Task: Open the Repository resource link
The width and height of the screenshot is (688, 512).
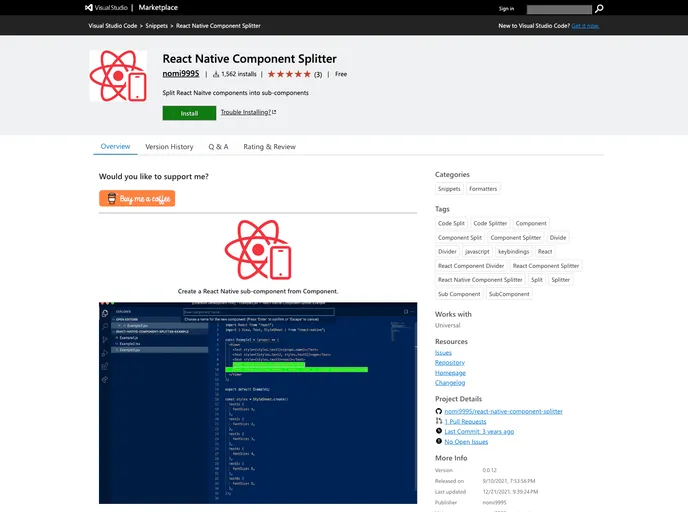Action: pyautogui.click(x=450, y=362)
